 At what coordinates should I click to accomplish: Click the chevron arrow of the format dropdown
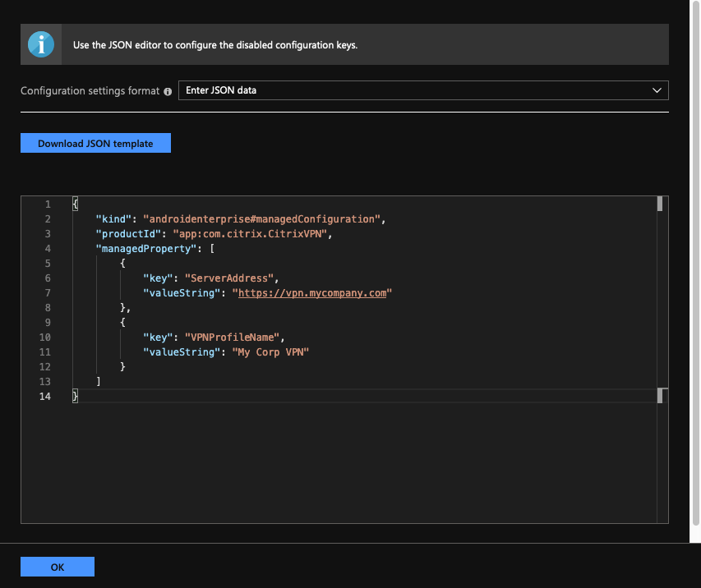656,90
